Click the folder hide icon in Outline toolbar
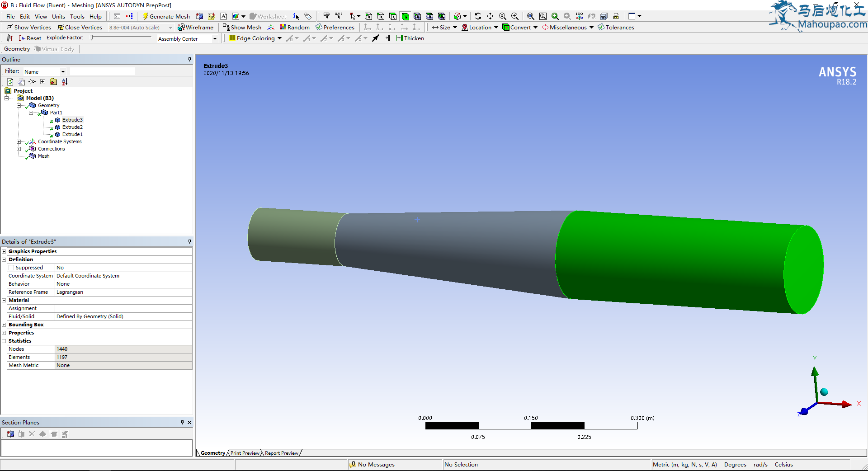The height and width of the screenshot is (471, 868). coord(53,82)
